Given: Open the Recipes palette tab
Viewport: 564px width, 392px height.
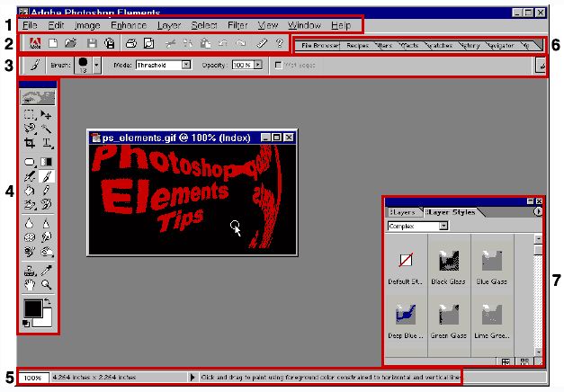Looking at the screenshot, I should click(x=357, y=45).
